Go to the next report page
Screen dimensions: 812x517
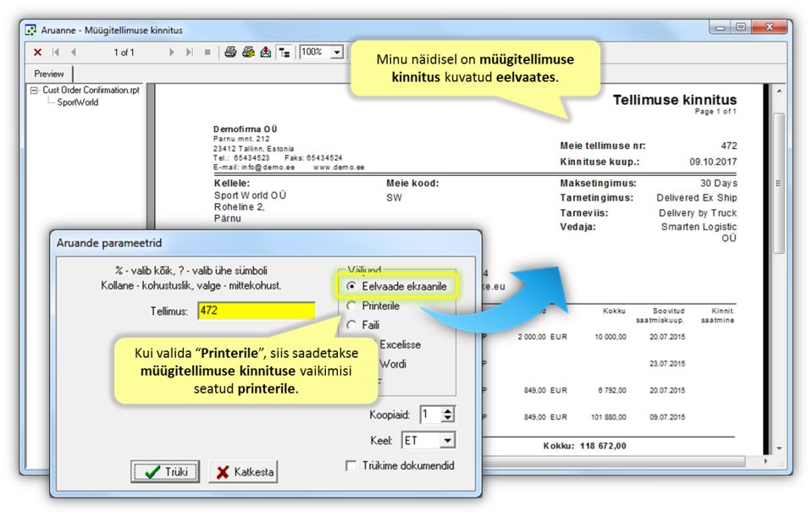[x=171, y=52]
